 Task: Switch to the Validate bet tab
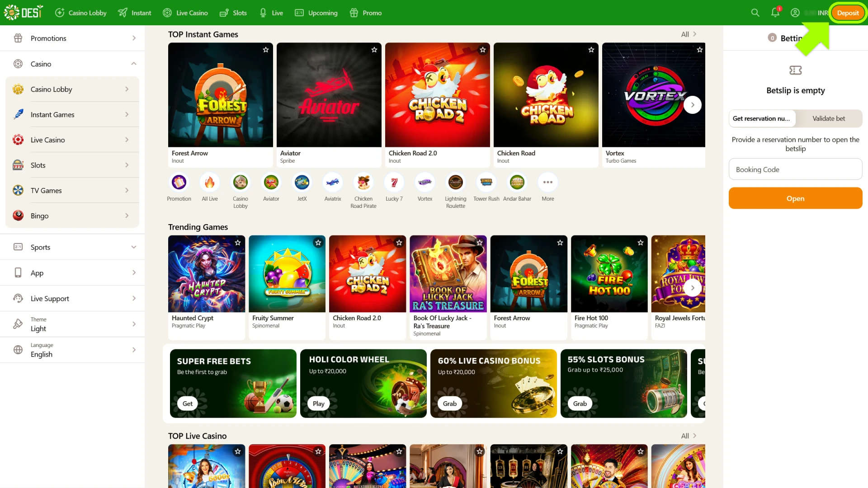click(x=829, y=118)
